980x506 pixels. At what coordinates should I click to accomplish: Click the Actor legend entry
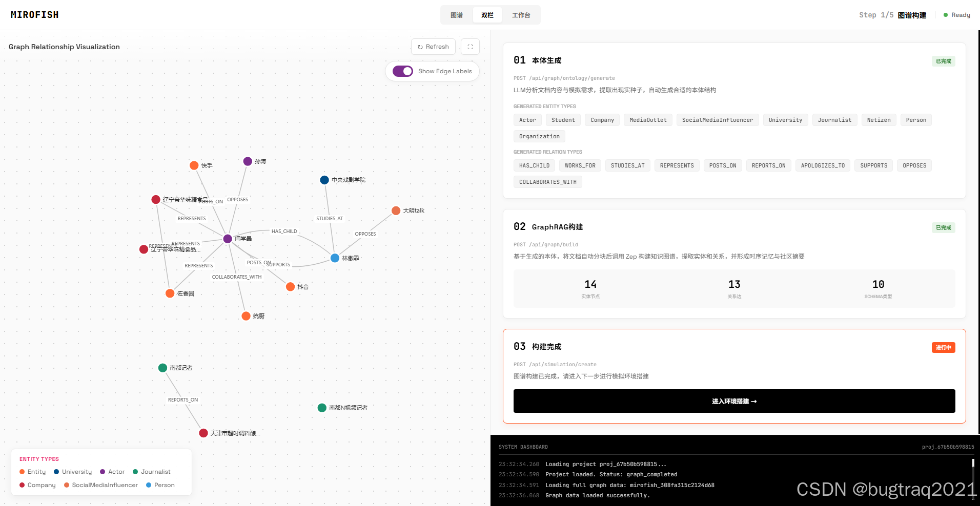pyautogui.click(x=112, y=472)
